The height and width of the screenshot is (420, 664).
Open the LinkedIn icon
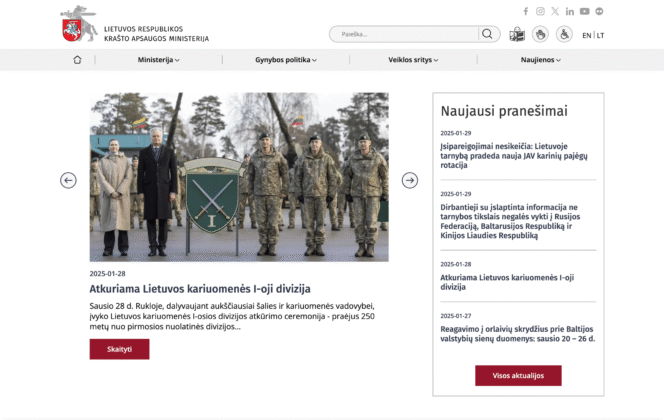[570, 11]
